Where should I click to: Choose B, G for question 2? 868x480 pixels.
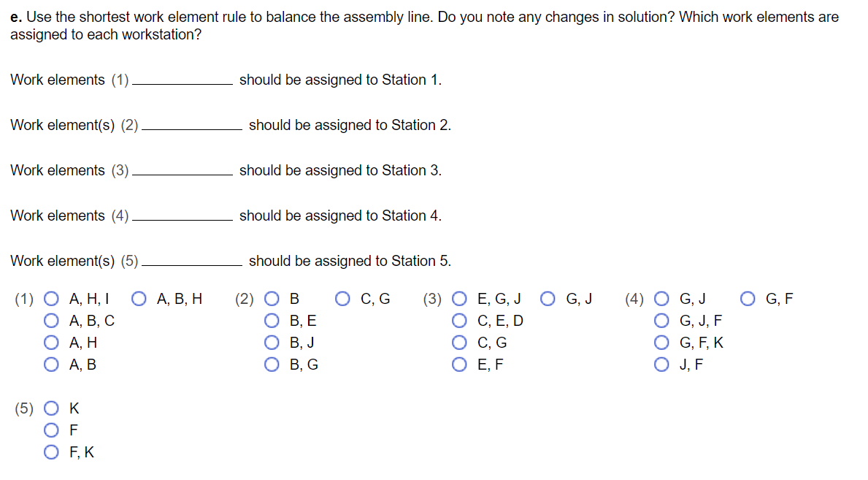point(271,364)
